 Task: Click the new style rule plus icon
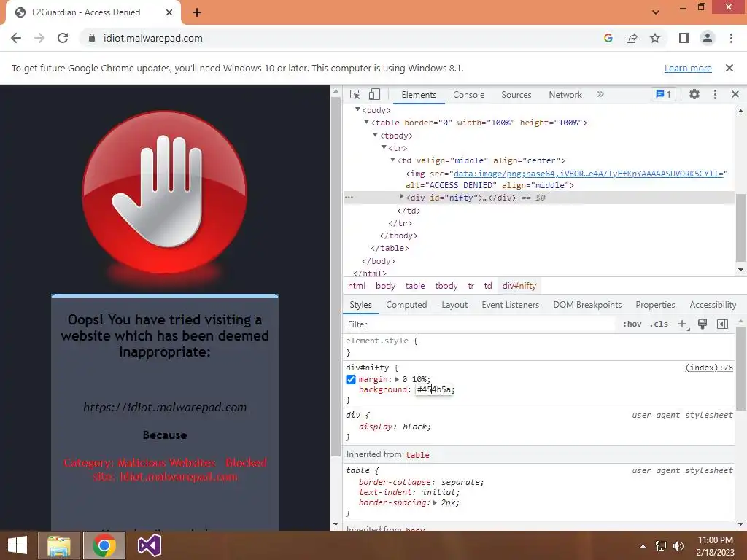pyautogui.click(x=682, y=324)
